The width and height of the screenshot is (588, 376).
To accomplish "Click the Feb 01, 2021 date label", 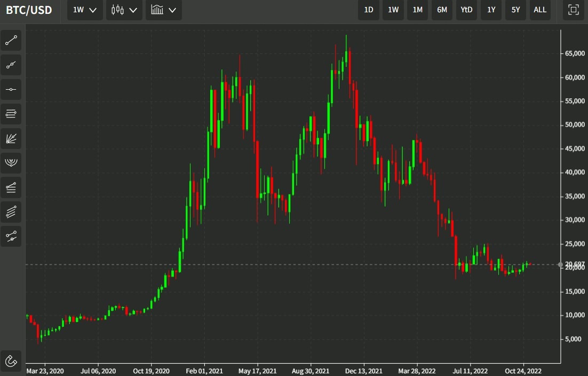I will pos(204,371).
